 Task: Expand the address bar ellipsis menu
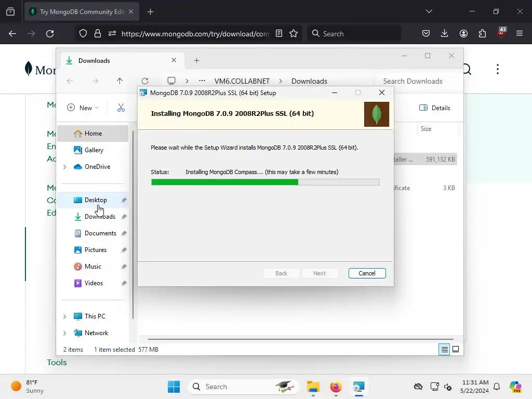click(x=202, y=81)
